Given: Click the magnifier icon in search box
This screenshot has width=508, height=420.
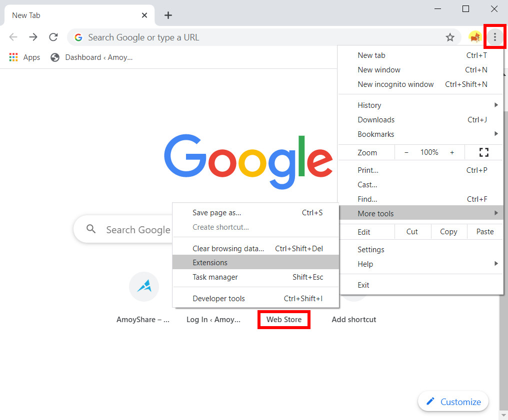Looking at the screenshot, I should [x=91, y=229].
